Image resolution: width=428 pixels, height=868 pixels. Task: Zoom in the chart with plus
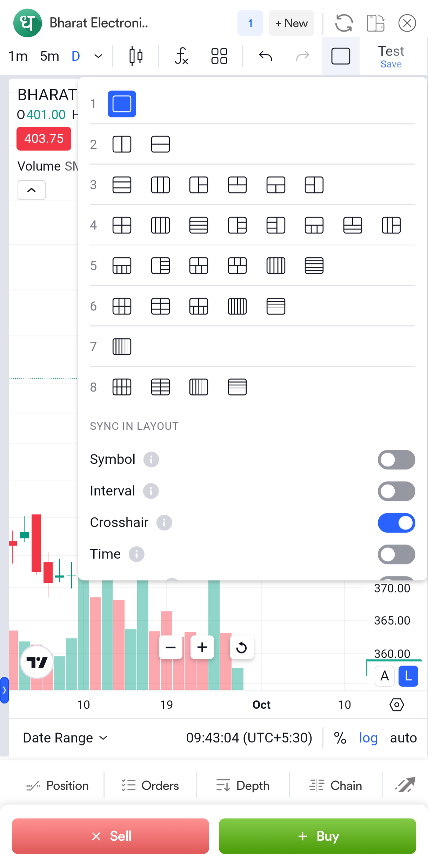click(x=202, y=647)
